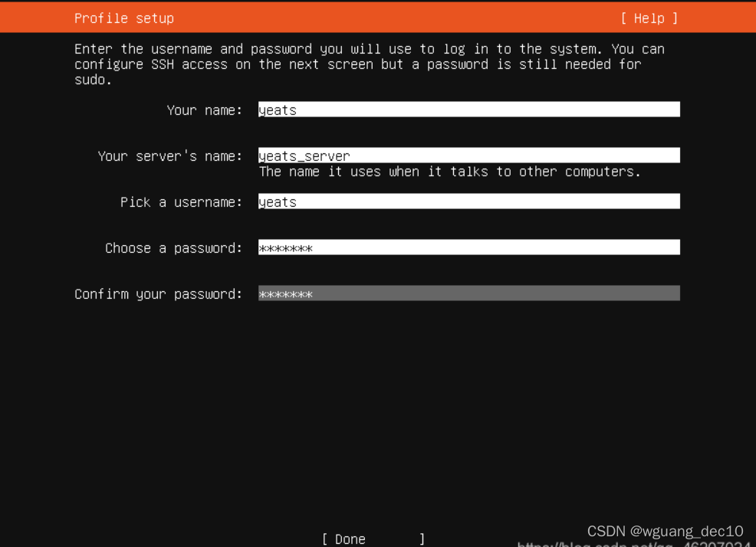Click the 'Your server's name:' label
This screenshot has height=547, width=756.
[x=169, y=156]
